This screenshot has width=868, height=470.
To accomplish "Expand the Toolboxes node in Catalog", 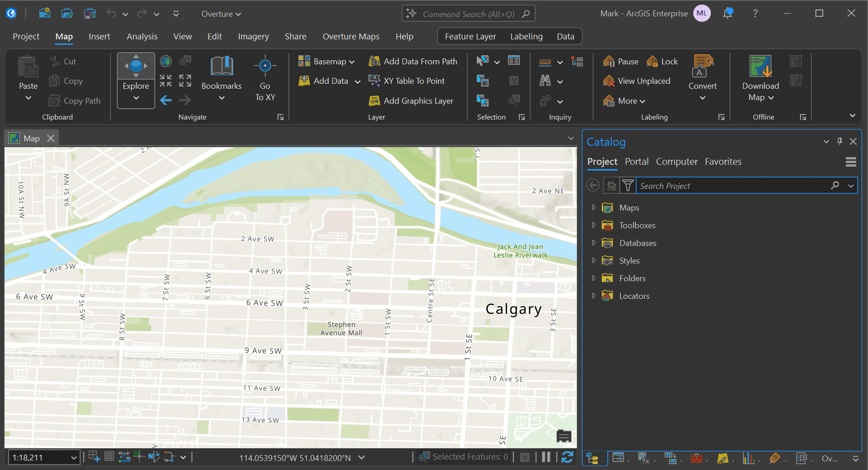I will click(x=594, y=225).
